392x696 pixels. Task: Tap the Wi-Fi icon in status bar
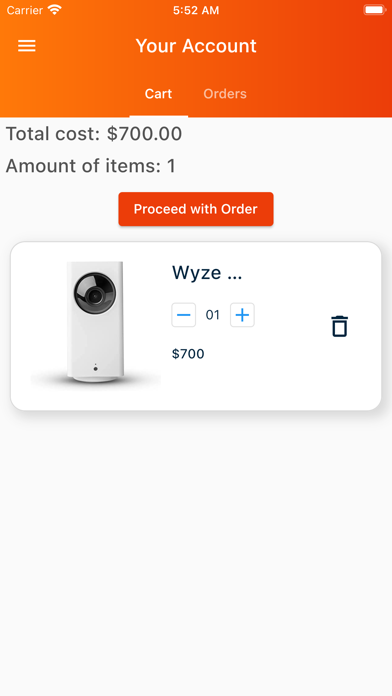(55, 9)
